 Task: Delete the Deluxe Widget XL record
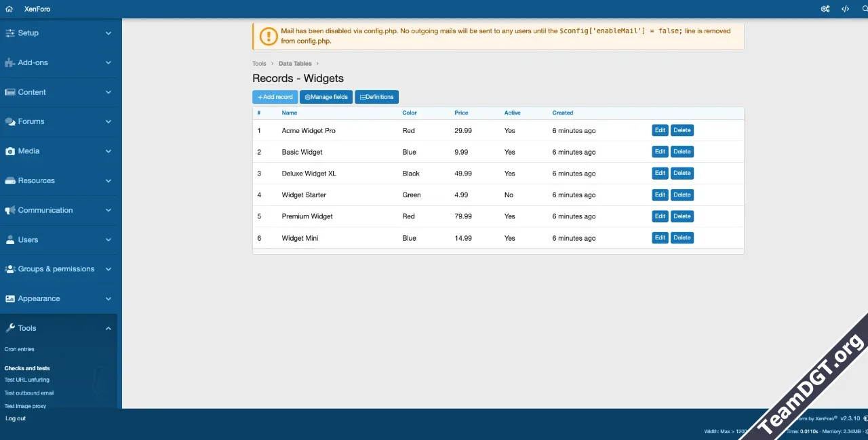[682, 174]
